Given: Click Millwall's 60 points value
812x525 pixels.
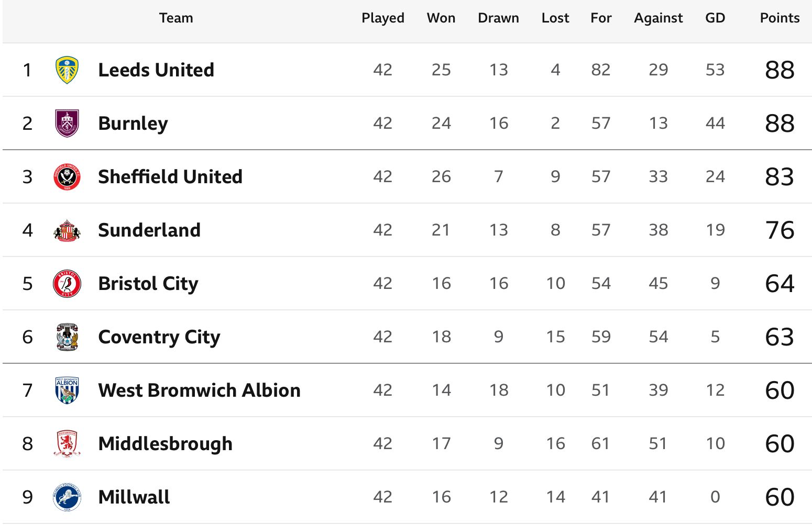Looking at the screenshot, I should coord(780,497).
